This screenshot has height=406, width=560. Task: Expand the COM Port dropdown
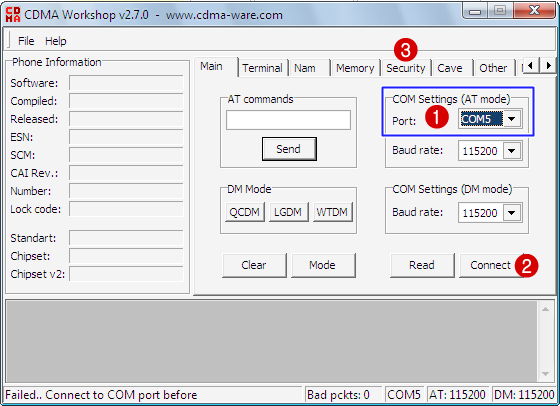pyautogui.click(x=512, y=119)
